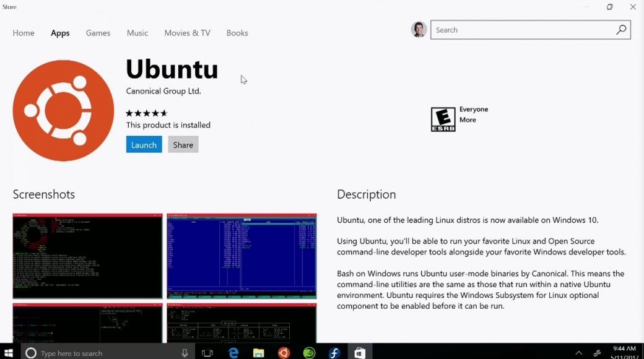
Task: Open the Store icon in taskbar
Action: click(360, 353)
